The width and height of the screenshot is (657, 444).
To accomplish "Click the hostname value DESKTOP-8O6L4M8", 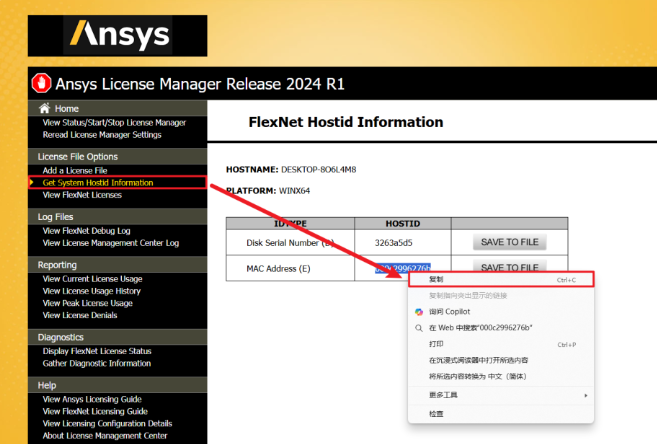I will (318, 170).
